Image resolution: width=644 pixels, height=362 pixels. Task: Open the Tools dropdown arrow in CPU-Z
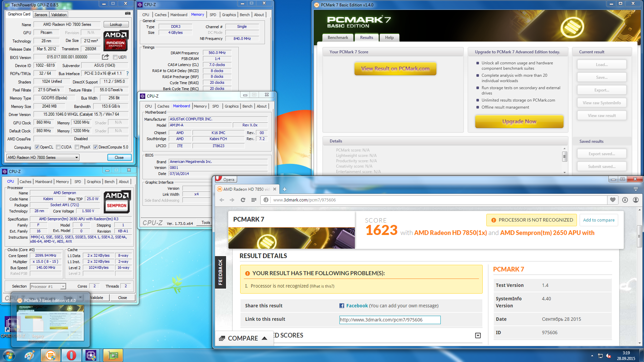[80, 297]
